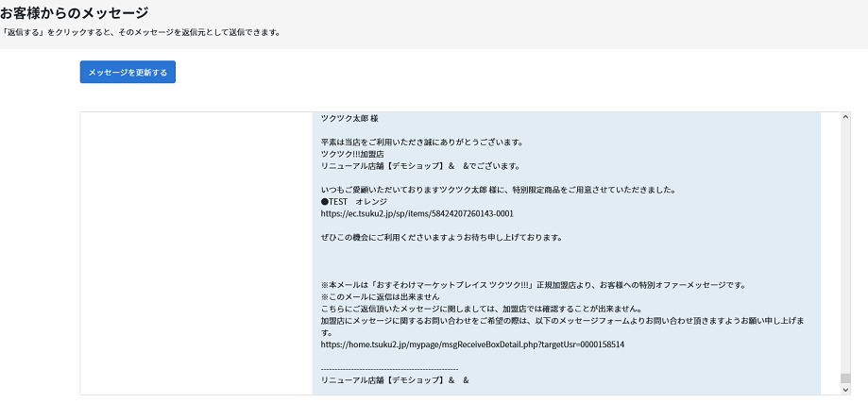Click the ツクツク!!!加盟店 line
868x403 pixels.
point(352,154)
